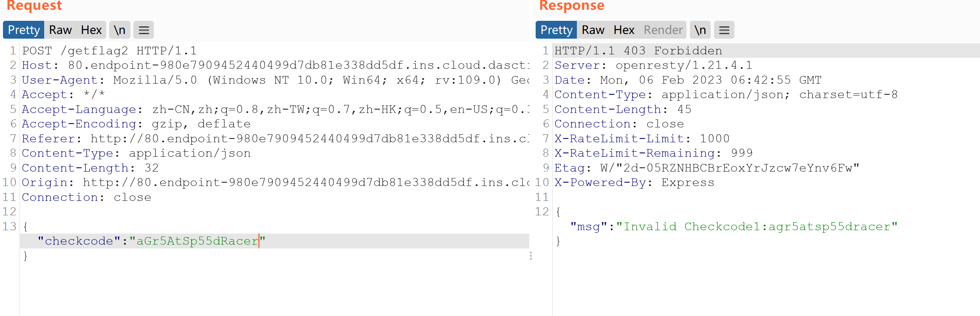This screenshot has height=316, width=980.
Task: Click the Etag header line
Action: (707, 168)
